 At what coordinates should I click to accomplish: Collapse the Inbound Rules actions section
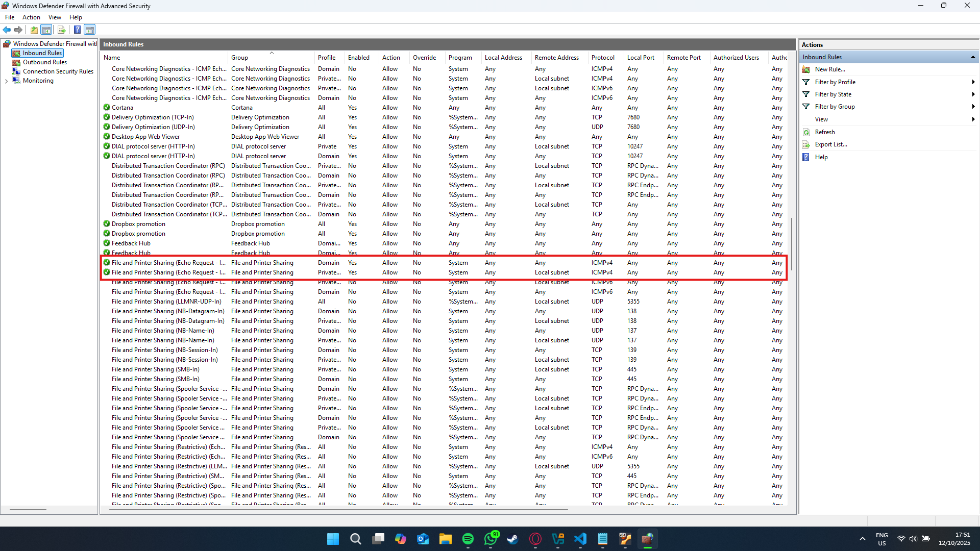tap(973, 57)
